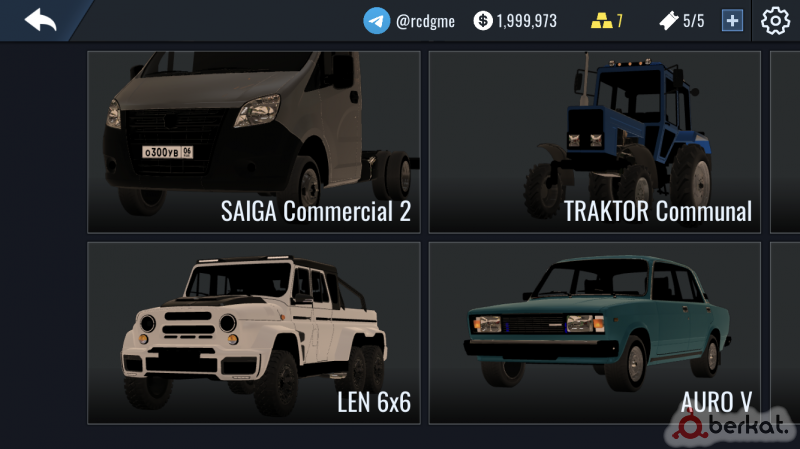The width and height of the screenshot is (800, 449).
Task: Open settings with the gear icon
Action: coord(775,21)
